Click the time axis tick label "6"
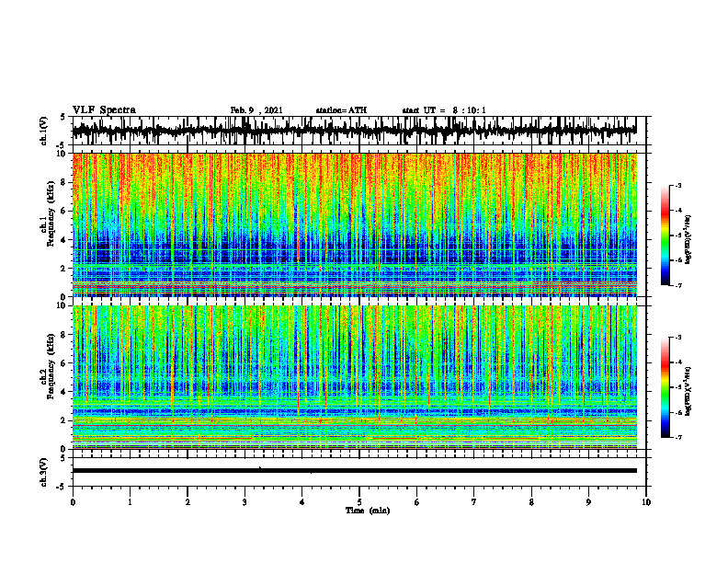This screenshot has height=563, width=728. [417, 502]
